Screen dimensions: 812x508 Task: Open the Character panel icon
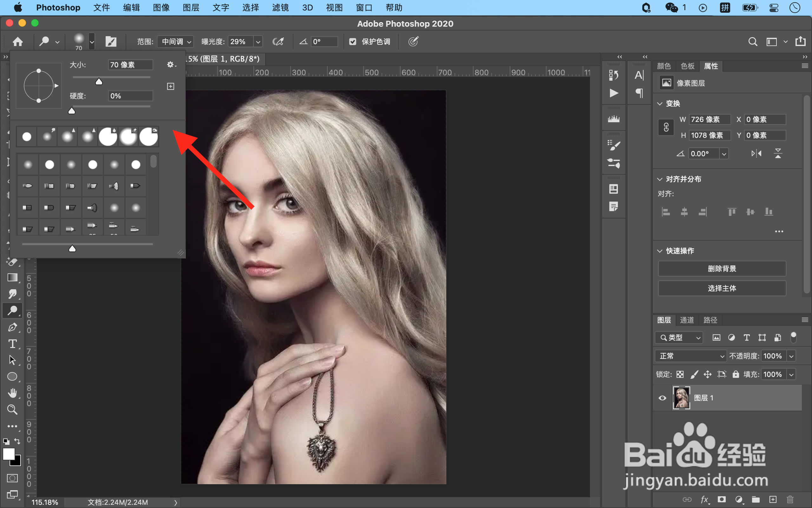point(639,75)
